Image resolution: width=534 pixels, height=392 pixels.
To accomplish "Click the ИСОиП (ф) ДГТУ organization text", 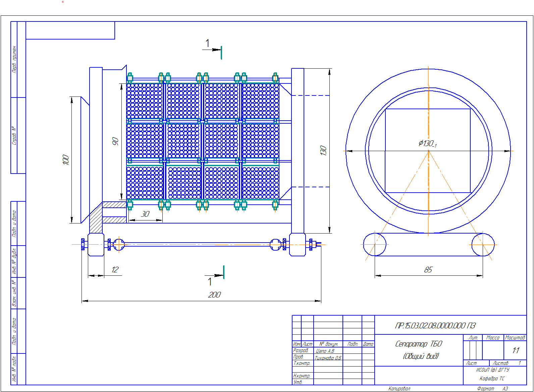I will [x=492, y=370].
